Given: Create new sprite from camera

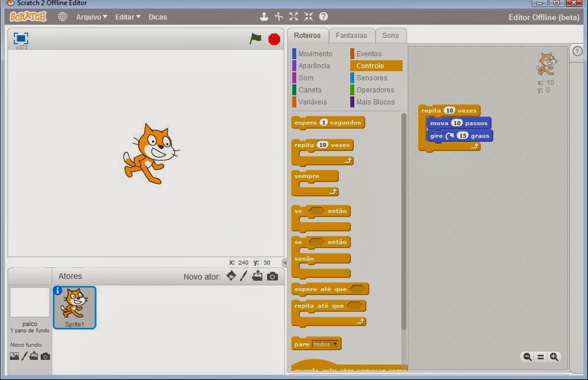Looking at the screenshot, I should click(273, 277).
